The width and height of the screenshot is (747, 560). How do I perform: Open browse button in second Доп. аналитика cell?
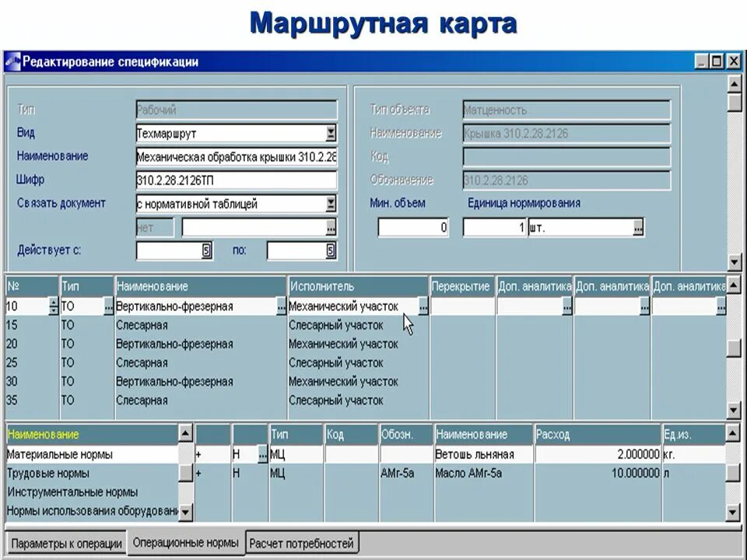tap(644, 306)
